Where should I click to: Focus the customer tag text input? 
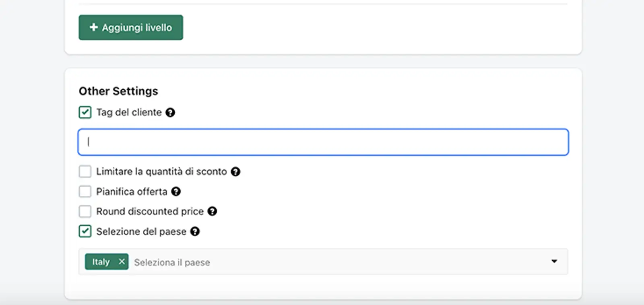[323, 142]
